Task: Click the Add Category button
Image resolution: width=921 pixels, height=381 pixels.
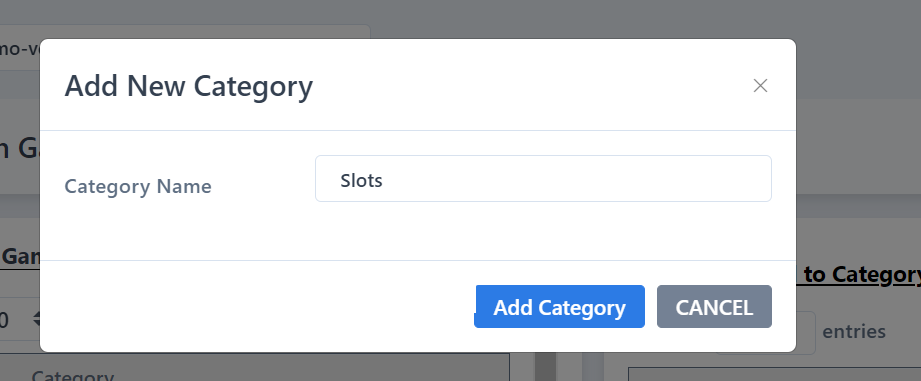Action: [559, 306]
